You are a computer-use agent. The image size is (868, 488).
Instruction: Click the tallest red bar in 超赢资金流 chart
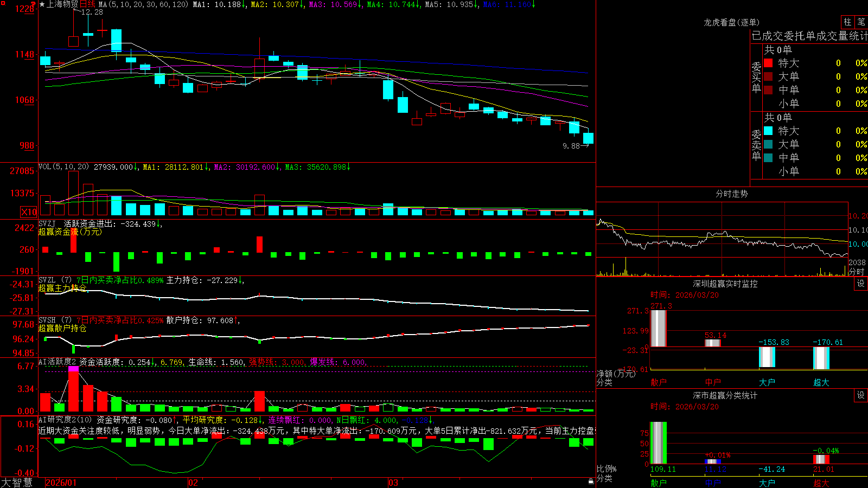(x=73, y=239)
